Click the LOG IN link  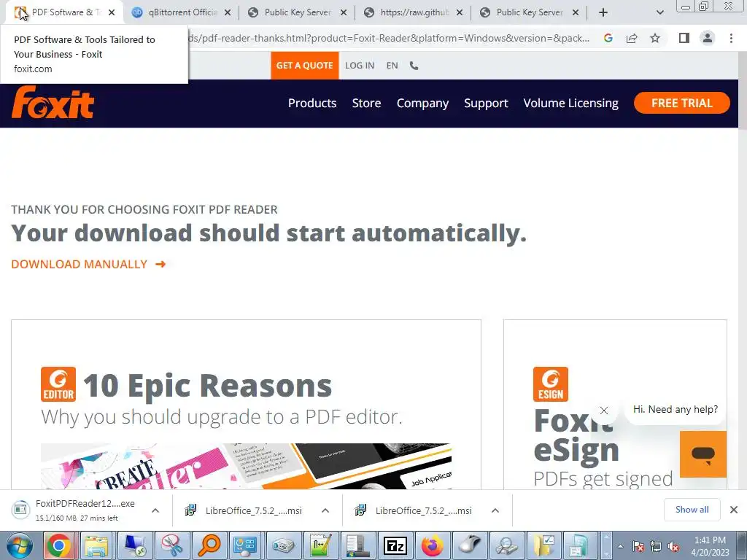[x=360, y=66]
